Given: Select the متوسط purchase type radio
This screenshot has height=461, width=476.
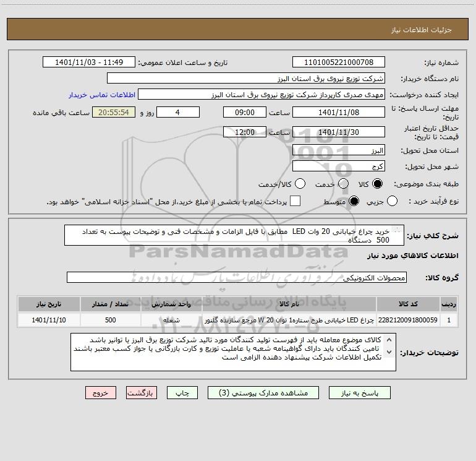Looking at the screenshot, I should click(x=354, y=201).
